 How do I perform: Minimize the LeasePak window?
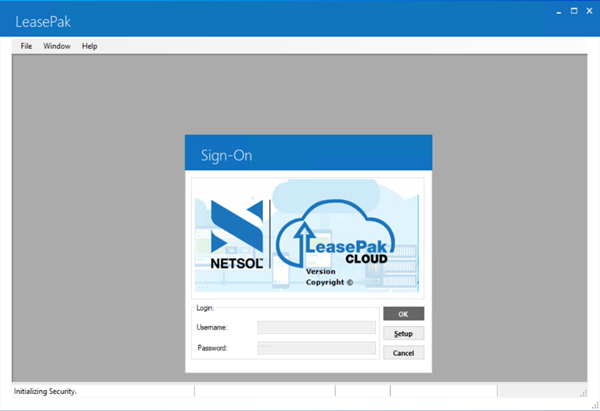[x=559, y=11]
